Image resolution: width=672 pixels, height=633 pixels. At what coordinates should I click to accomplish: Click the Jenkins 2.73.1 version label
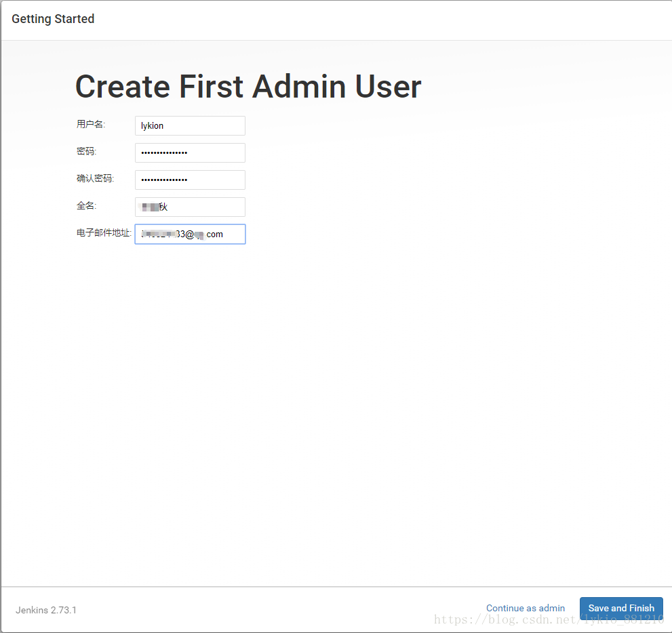pyautogui.click(x=45, y=610)
